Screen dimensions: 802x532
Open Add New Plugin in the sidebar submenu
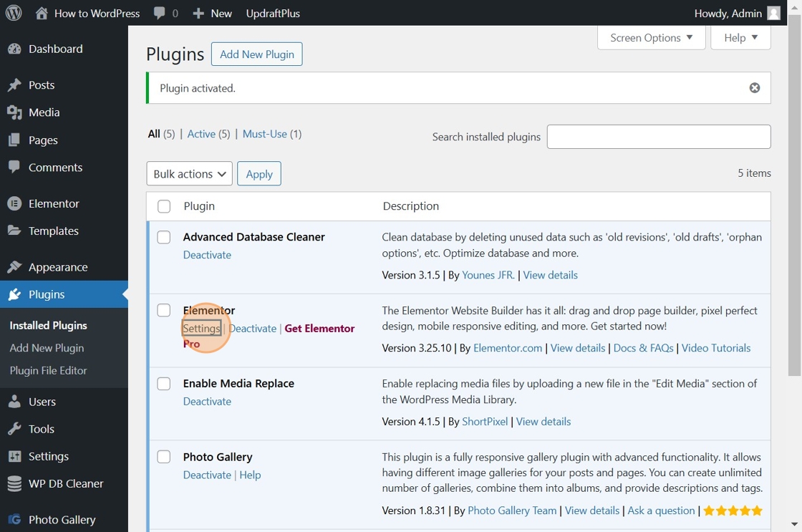pos(47,348)
